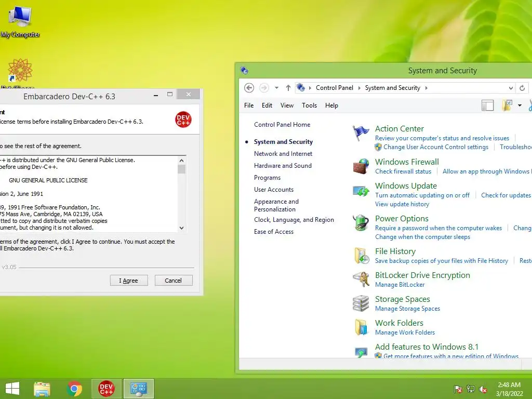
Task: Click the Control Panel address bar field
Action: [404, 88]
